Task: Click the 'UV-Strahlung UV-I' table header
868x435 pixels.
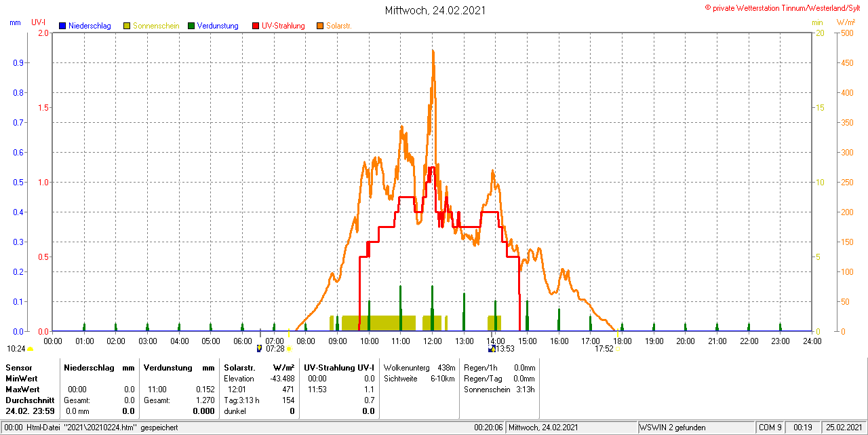Action: 339,367
